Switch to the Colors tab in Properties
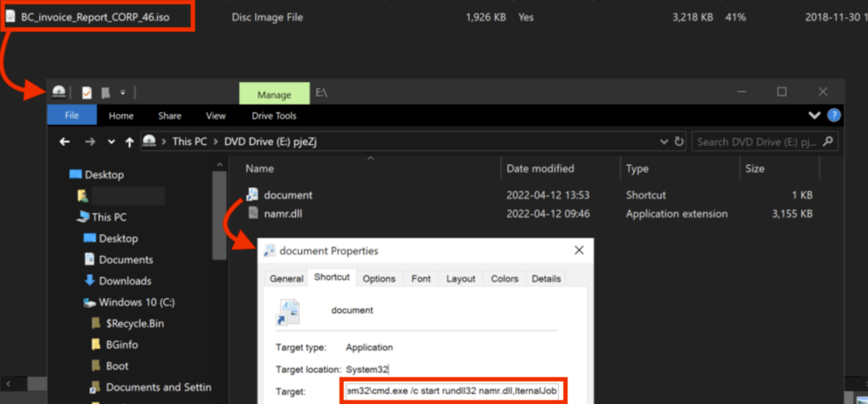The image size is (868, 404). 504,278
